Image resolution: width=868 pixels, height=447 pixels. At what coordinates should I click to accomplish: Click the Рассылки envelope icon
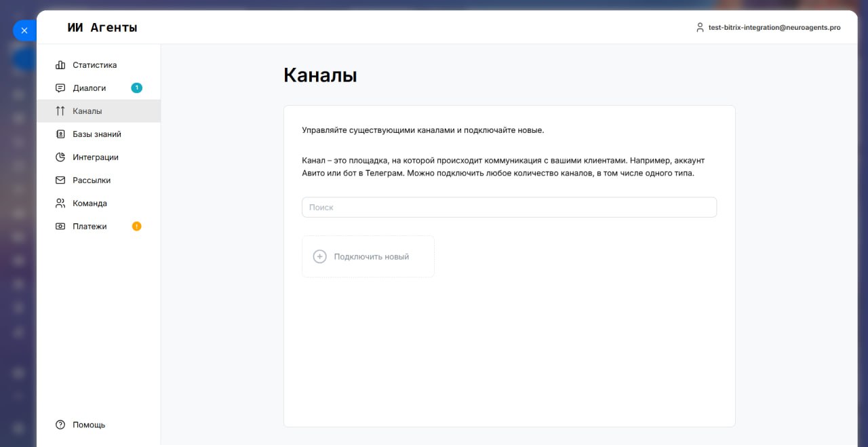tap(60, 180)
